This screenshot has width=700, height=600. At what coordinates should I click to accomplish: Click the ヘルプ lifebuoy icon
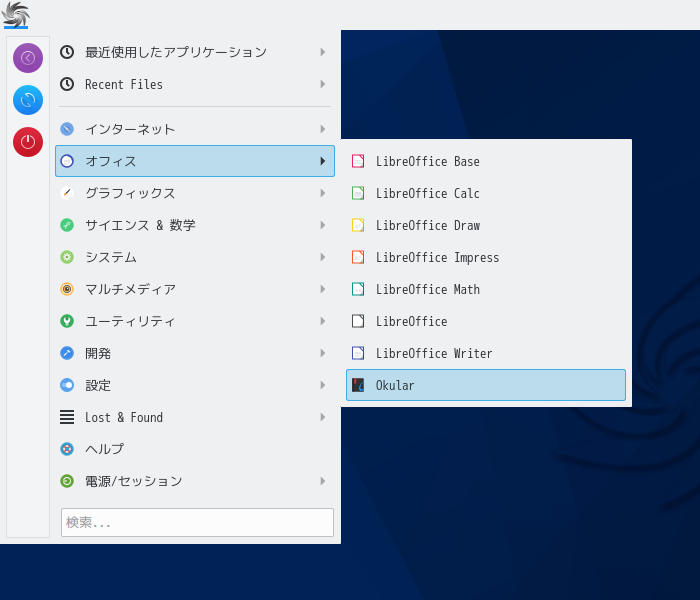point(67,449)
